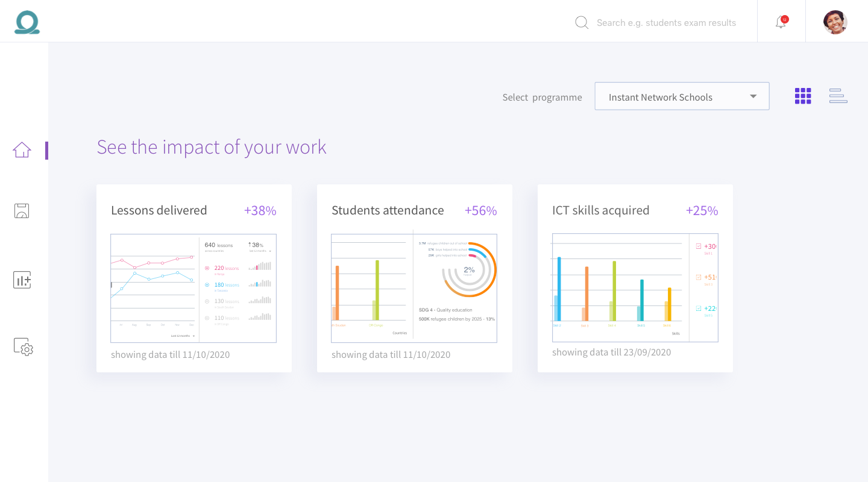
Task: Open the folder settings sidebar icon
Action: [23, 346]
